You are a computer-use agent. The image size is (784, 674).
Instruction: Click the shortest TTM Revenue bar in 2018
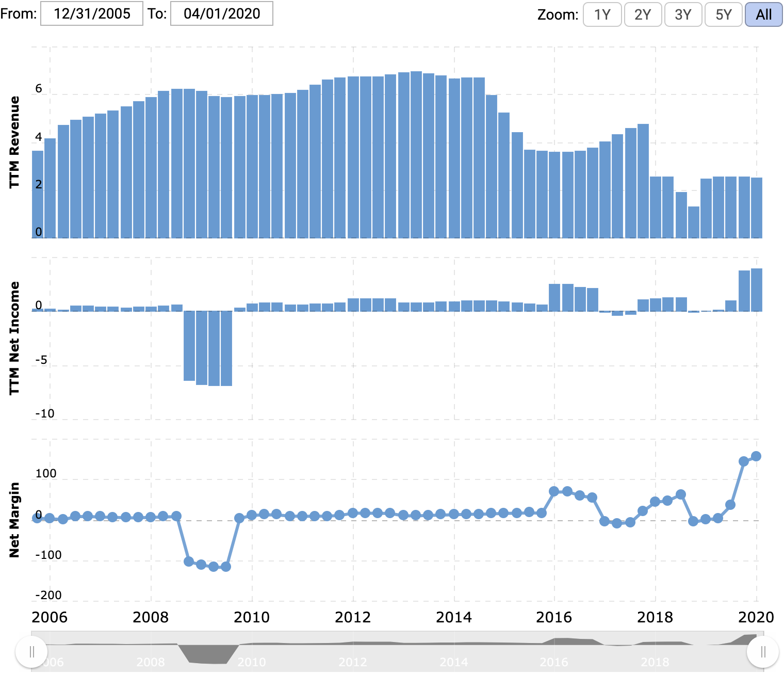click(694, 222)
